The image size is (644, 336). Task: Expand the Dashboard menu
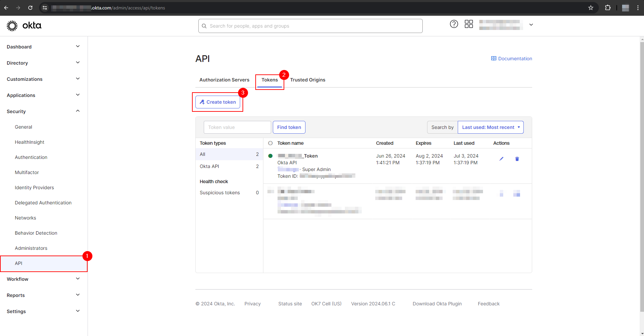pos(44,47)
